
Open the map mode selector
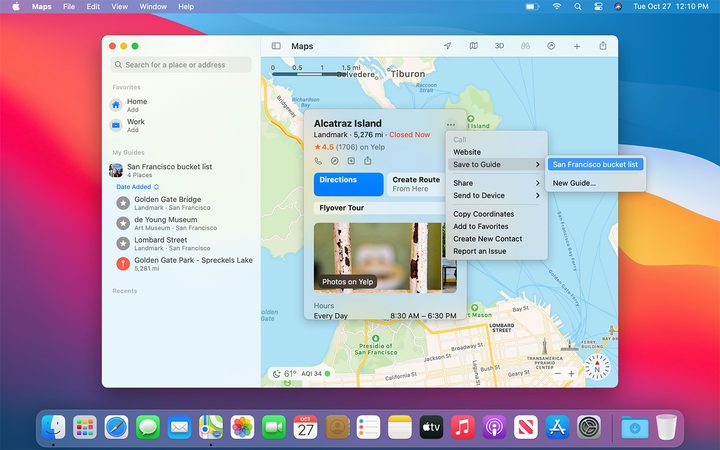(x=473, y=46)
